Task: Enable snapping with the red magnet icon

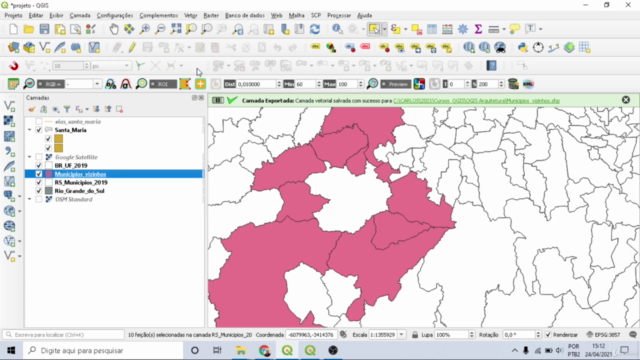Action: (x=13, y=66)
